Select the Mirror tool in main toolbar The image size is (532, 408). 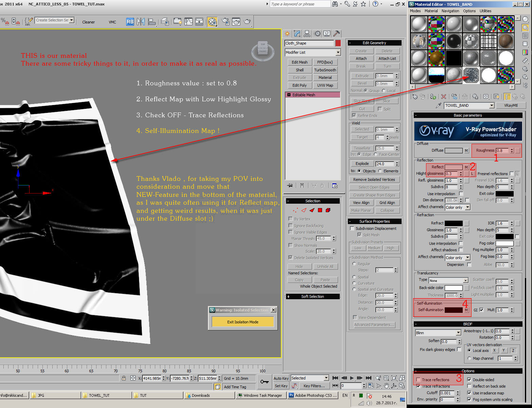(141, 22)
